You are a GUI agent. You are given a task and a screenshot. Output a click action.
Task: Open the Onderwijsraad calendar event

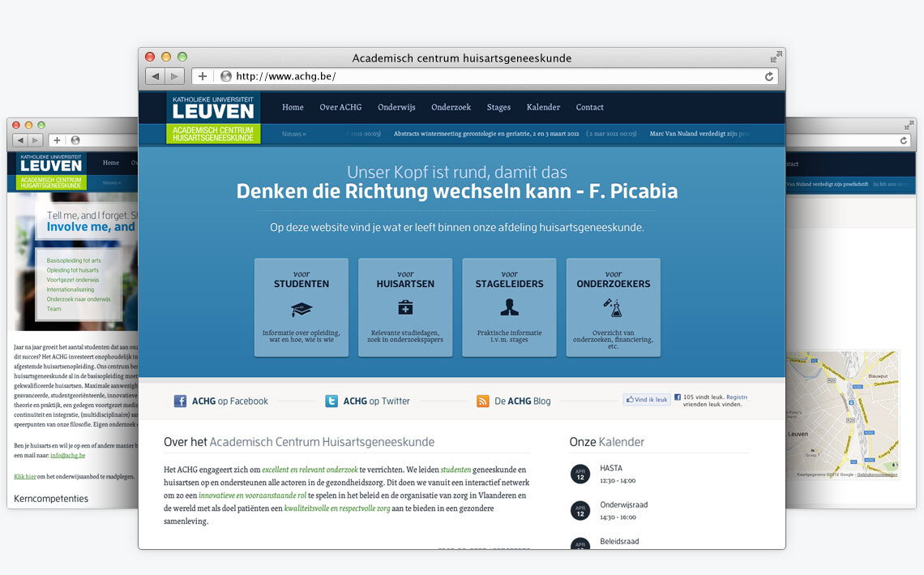tap(623, 504)
